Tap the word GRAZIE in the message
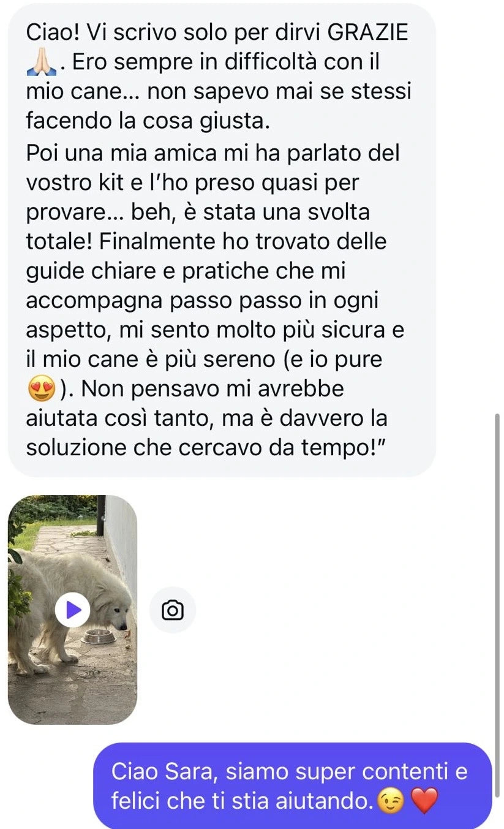The height and width of the screenshot is (829, 504). (x=368, y=32)
